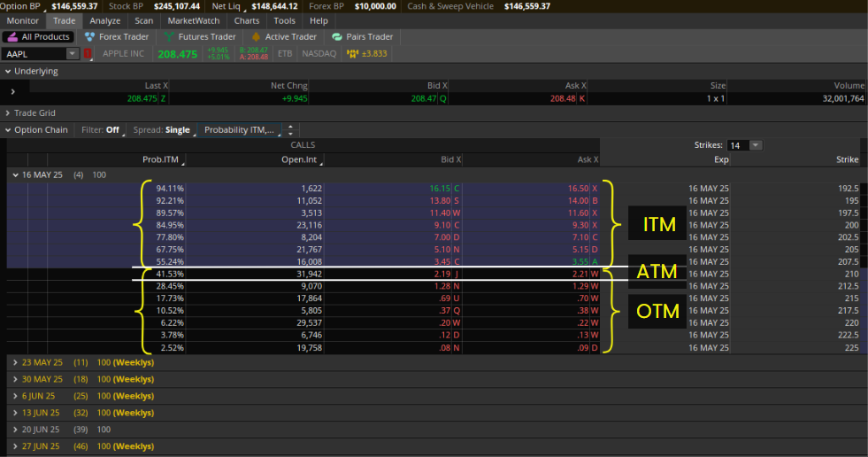
Task: Expand the 27 JUN 25 Weeklys expiration
Action: click(x=16, y=445)
